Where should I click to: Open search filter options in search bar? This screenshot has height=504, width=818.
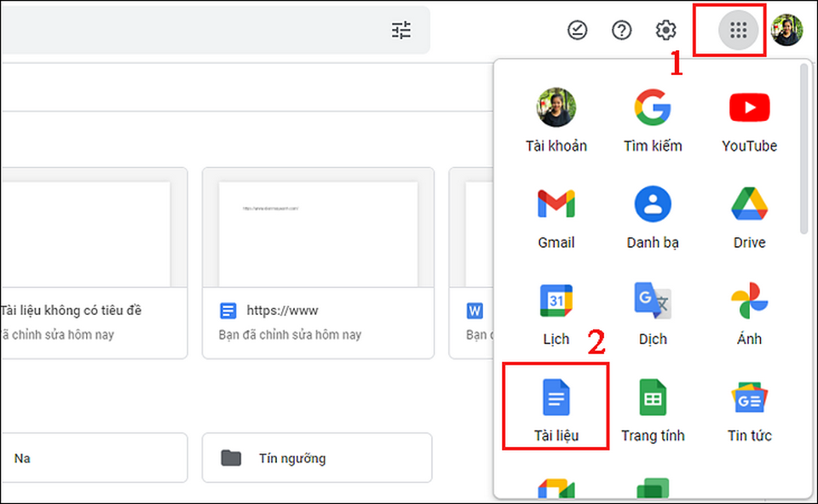[x=401, y=31]
